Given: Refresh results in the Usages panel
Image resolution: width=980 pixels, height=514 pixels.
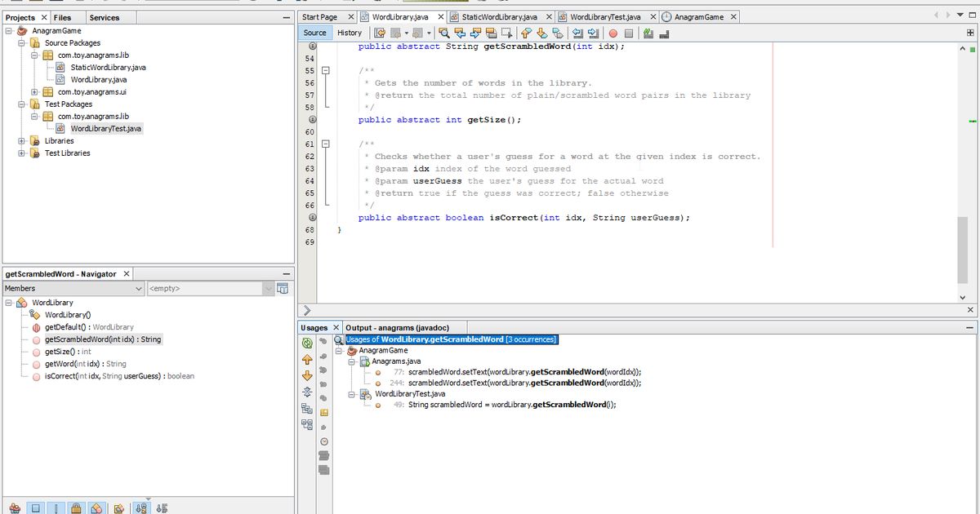Looking at the screenshot, I should (x=307, y=343).
